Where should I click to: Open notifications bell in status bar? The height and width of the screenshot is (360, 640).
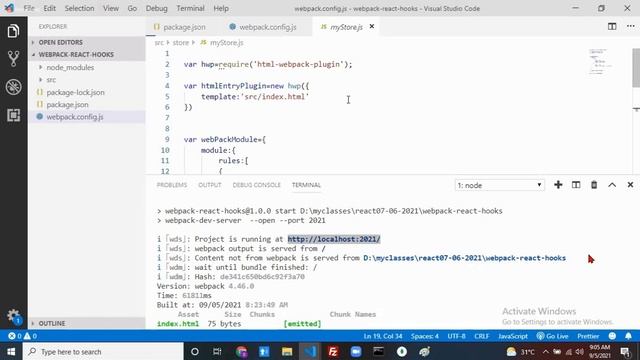(x=629, y=336)
